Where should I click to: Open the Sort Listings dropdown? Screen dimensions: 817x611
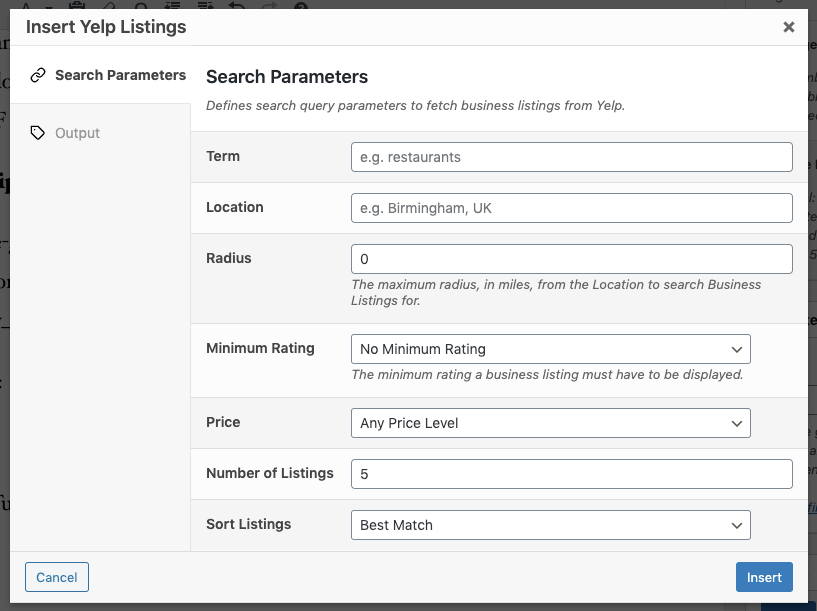[551, 525]
